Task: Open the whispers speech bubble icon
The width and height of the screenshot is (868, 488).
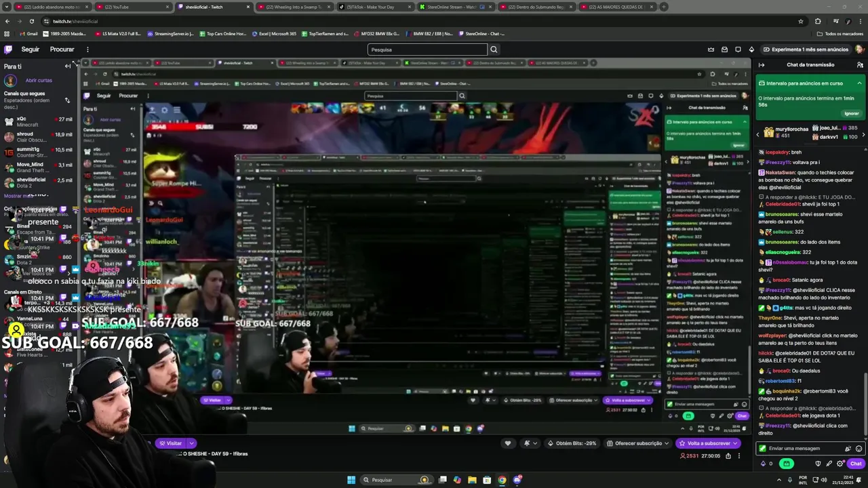Action: point(738,49)
